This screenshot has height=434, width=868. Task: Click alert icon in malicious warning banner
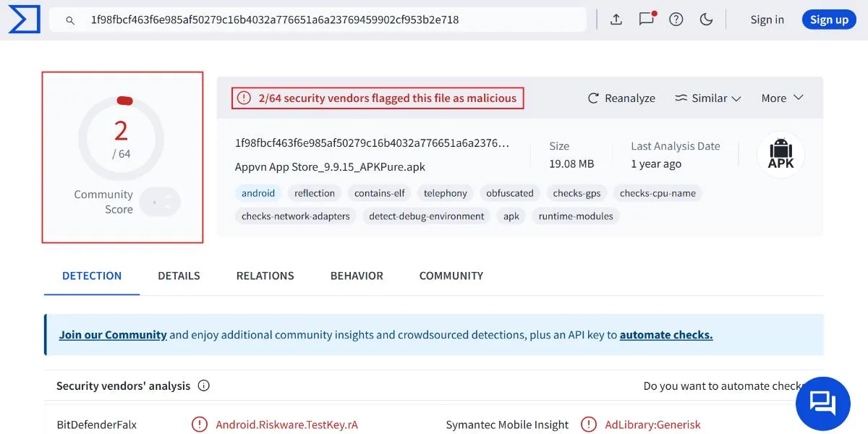[x=244, y=98]
